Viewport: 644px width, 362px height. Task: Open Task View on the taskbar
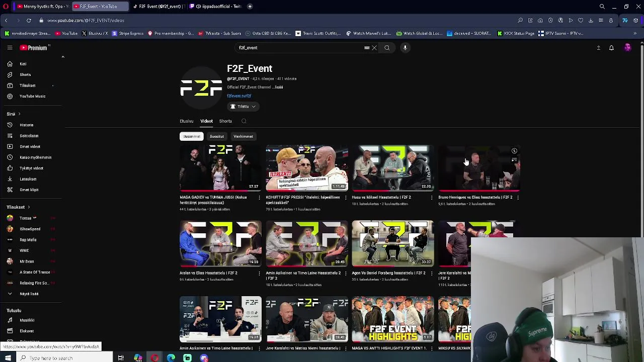click(121, 358)
